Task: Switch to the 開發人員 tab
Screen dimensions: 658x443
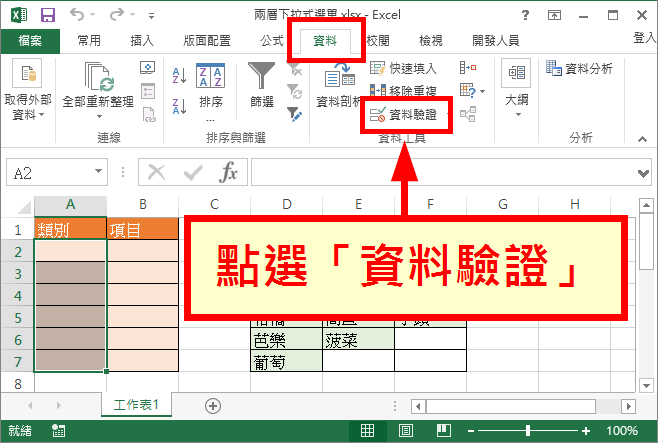Action: tap(496, 41)
